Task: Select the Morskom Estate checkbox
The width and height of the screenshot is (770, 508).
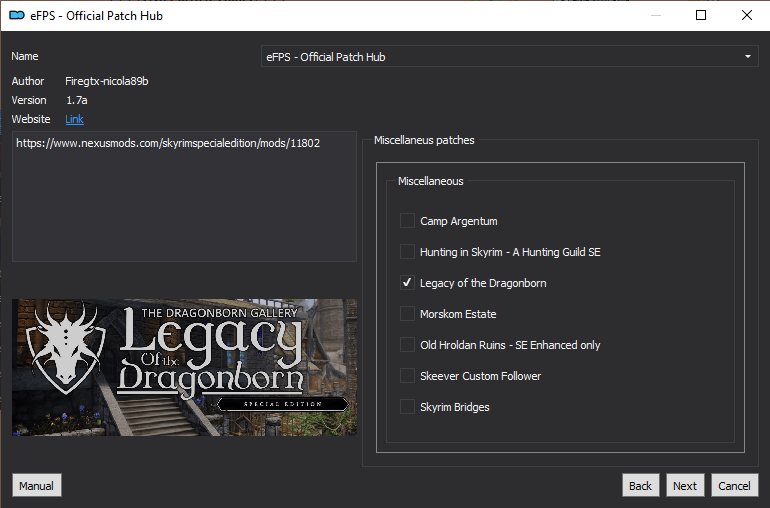Action: click(407, 313)
